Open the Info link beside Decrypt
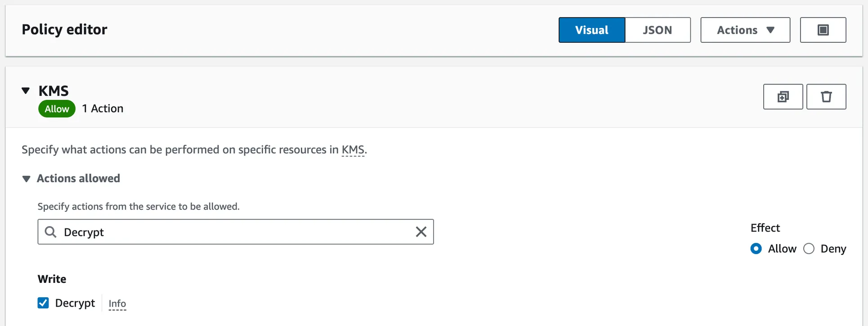The width and height of the screenshot is (868, 326). pyautogui.click(x=117, y=304)
